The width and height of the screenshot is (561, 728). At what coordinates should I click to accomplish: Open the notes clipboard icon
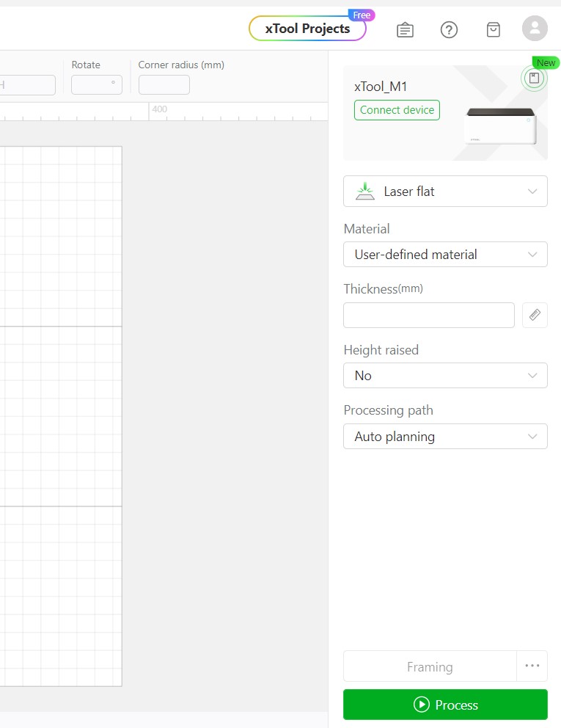[x=405, y=29]
